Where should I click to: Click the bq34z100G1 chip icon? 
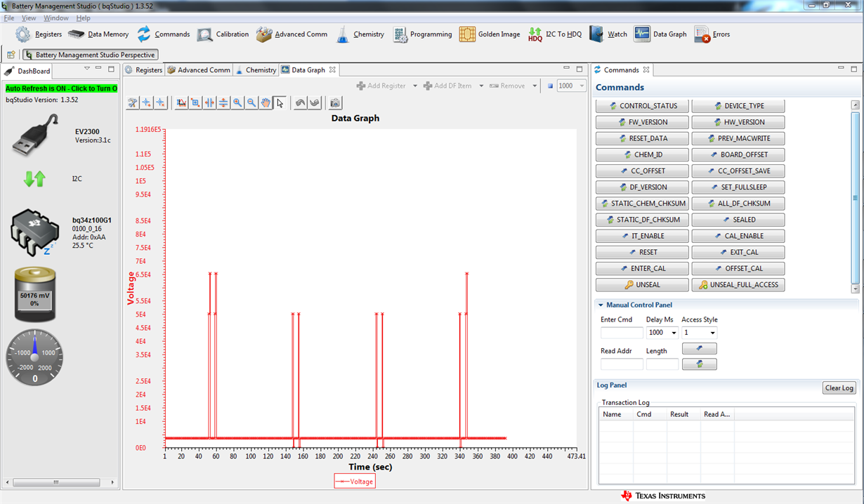tap(34, 233)
